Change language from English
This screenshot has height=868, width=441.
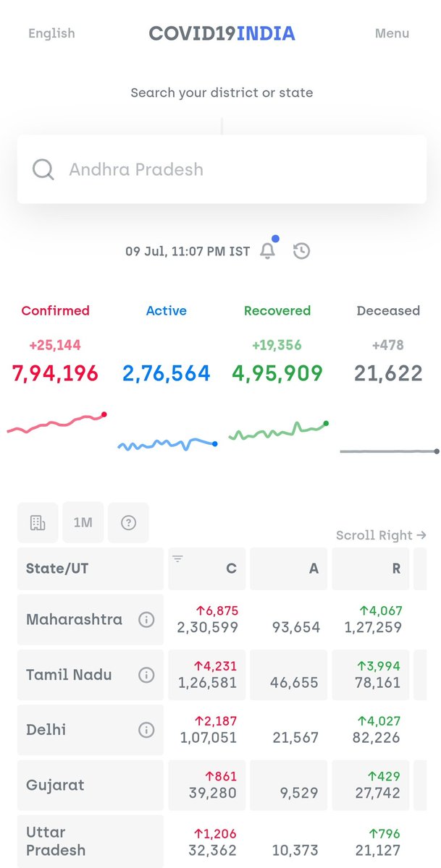coord(51,33)
